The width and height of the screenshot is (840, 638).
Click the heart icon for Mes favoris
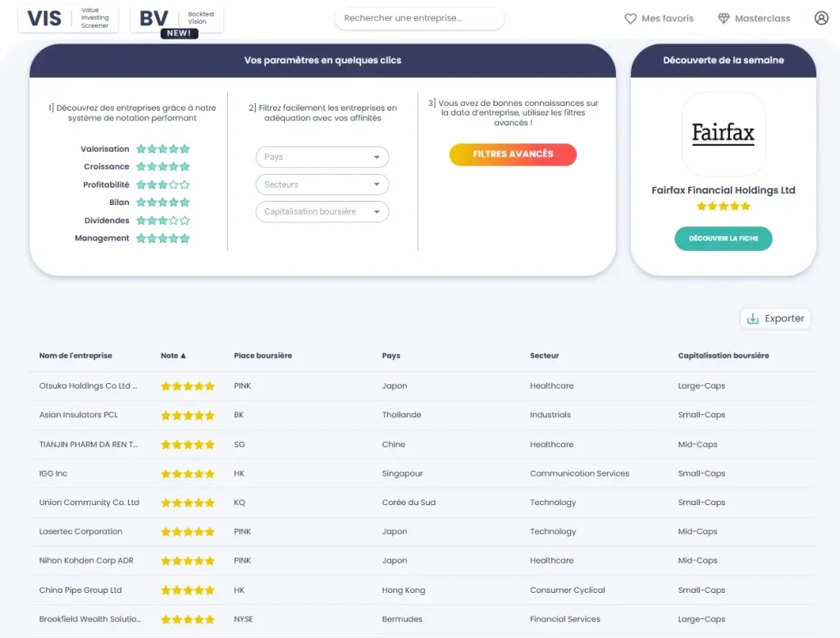(x=631, y=19)
